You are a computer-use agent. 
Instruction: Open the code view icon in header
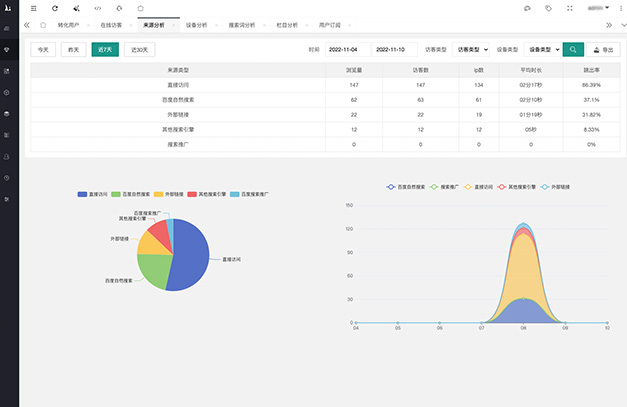click(x=97, y=8)
